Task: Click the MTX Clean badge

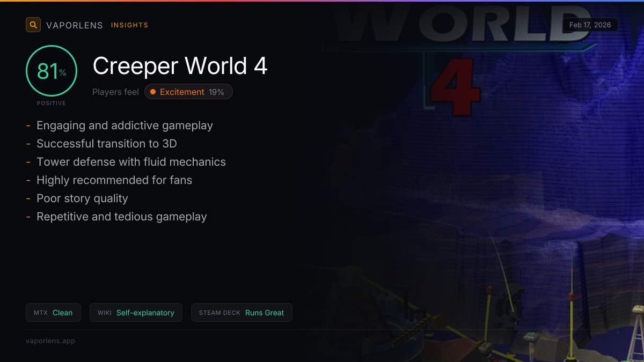Action: coord(53,313)
